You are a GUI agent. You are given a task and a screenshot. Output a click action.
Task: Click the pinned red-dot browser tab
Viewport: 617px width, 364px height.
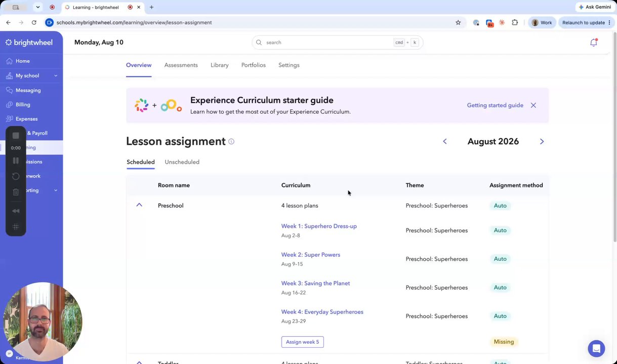point(52,7)
